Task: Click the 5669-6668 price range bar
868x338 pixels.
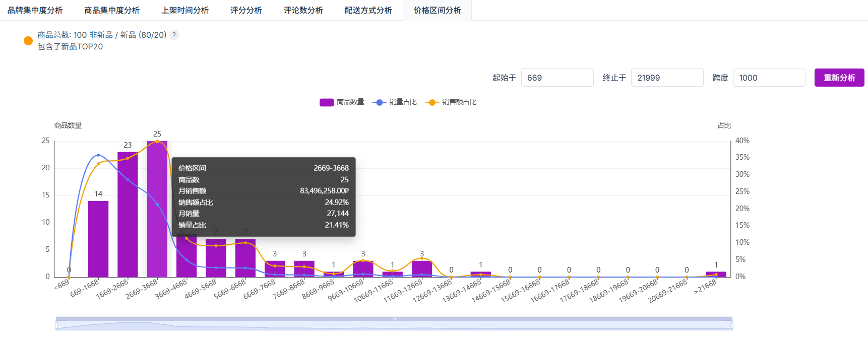Action: pos(245,258)
